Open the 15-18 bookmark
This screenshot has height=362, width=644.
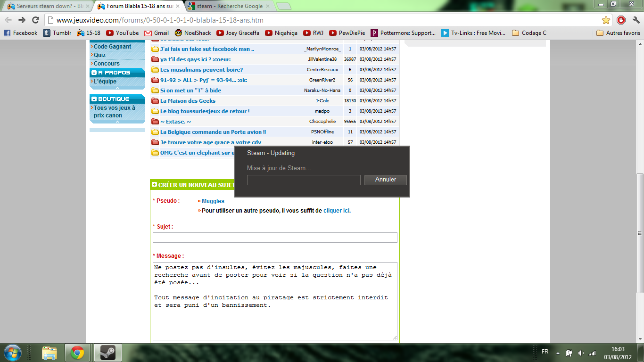click(89, 33)
